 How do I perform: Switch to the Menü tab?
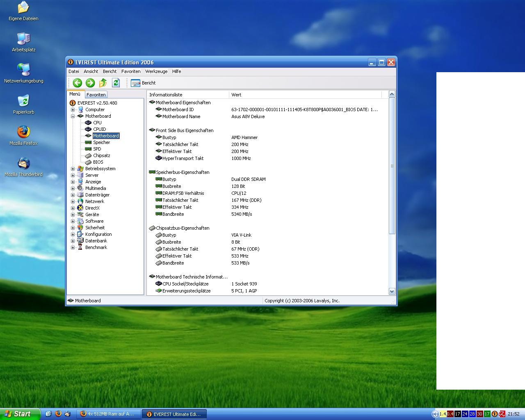click(x=75, y=94)
